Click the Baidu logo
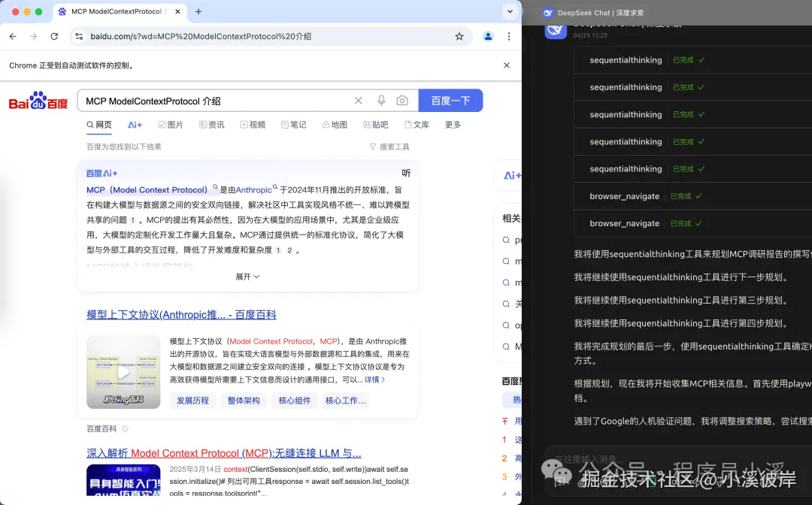Viewport: 812px width, 505px height. click(x=38, y=101)
